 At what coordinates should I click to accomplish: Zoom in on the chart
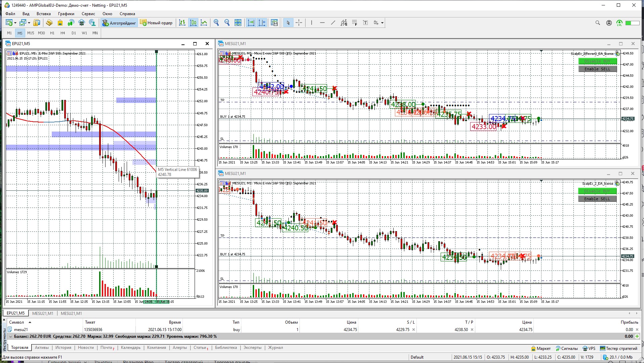[216, 23]
